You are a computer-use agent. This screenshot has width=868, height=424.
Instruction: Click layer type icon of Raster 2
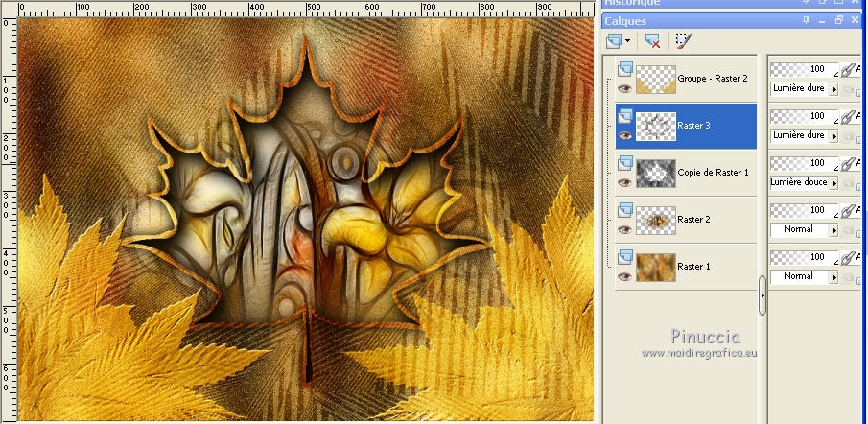click(625, 210)
